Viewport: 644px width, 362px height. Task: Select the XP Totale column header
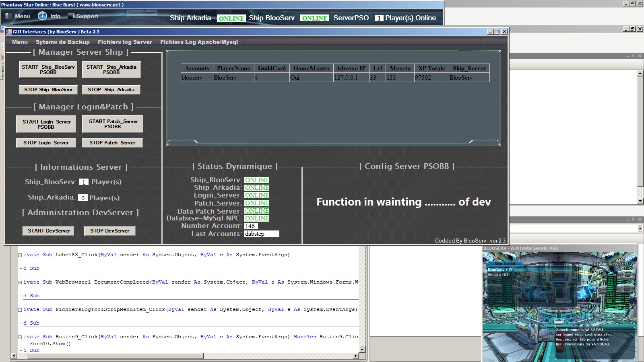(x=431, y=68)
